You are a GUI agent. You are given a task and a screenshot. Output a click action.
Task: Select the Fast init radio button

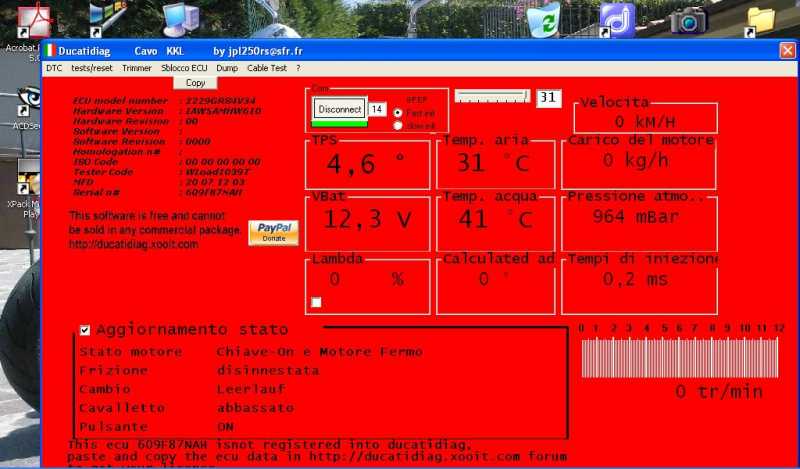(x=398, y=113)
